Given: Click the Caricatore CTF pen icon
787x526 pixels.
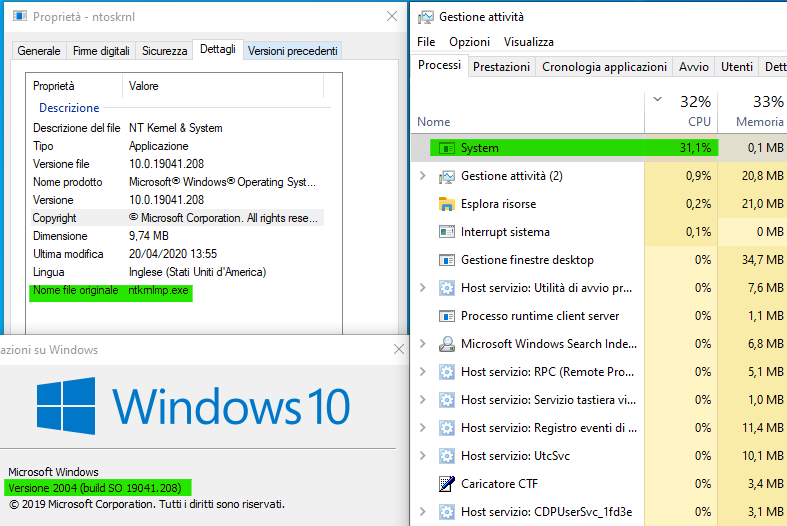Looking at the screenshot, I should 447,484.
